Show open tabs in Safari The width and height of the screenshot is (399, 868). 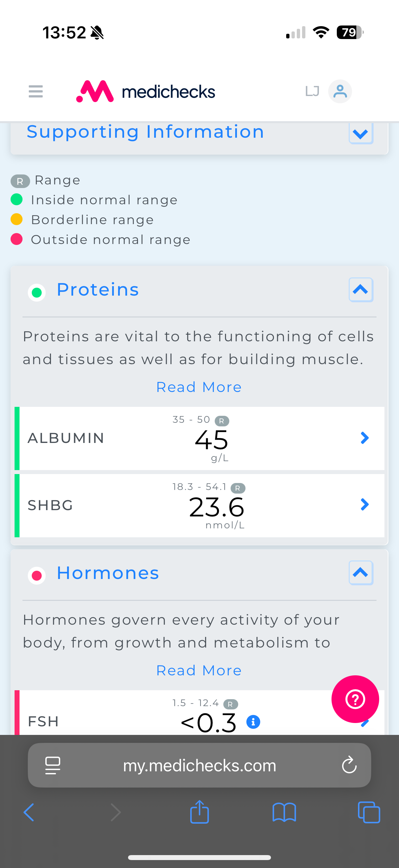369,812
